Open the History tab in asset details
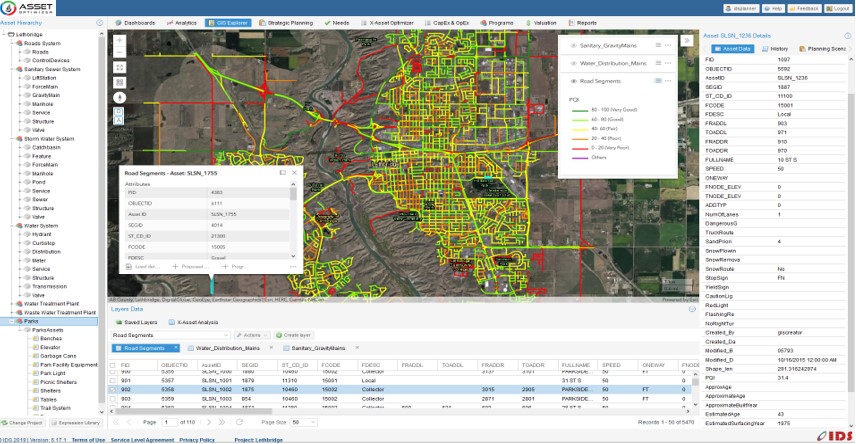The height and width of the screenshot is (444, 856). click(x=778, y=48)
